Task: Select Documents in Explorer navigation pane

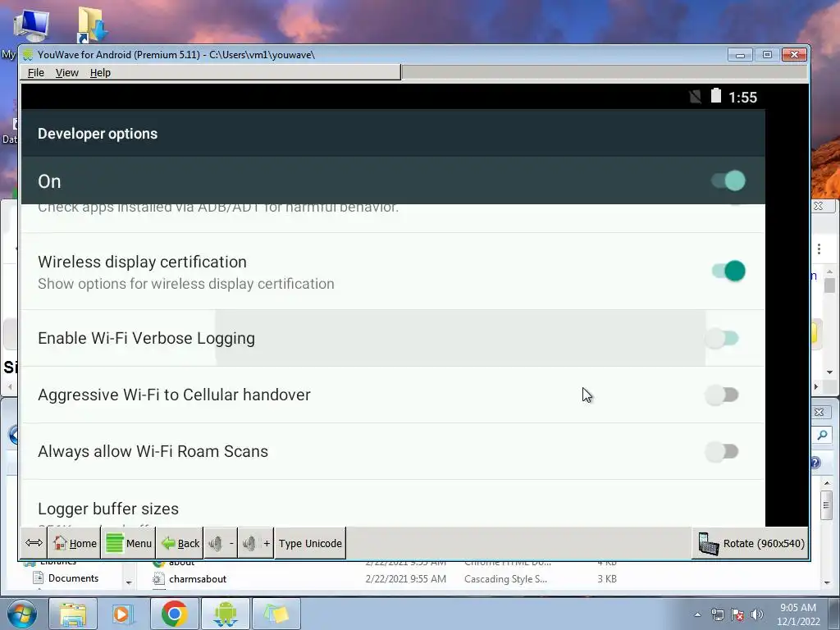Action: [x=73, y=578]
